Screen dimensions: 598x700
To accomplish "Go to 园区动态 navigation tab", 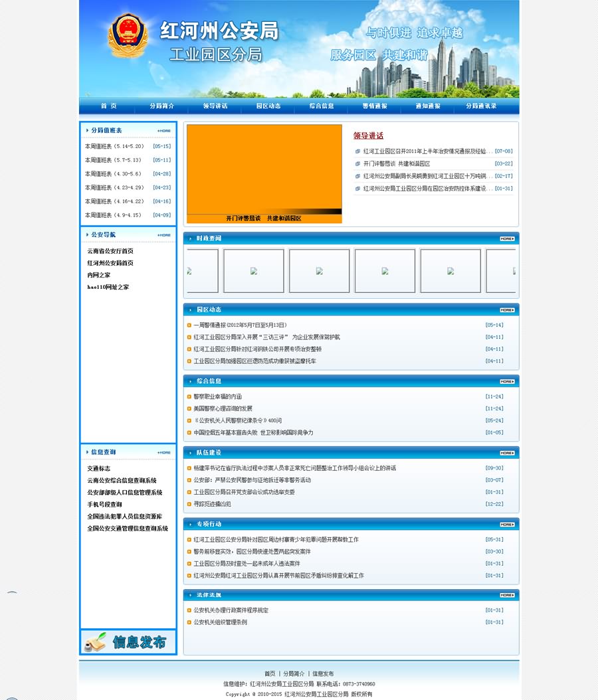I will pyautogui.click(x=268, y=106).
